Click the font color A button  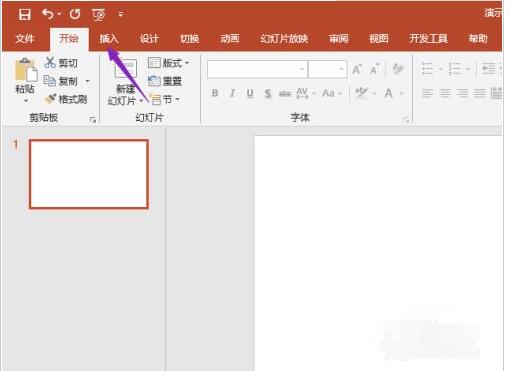click(388, 93)
